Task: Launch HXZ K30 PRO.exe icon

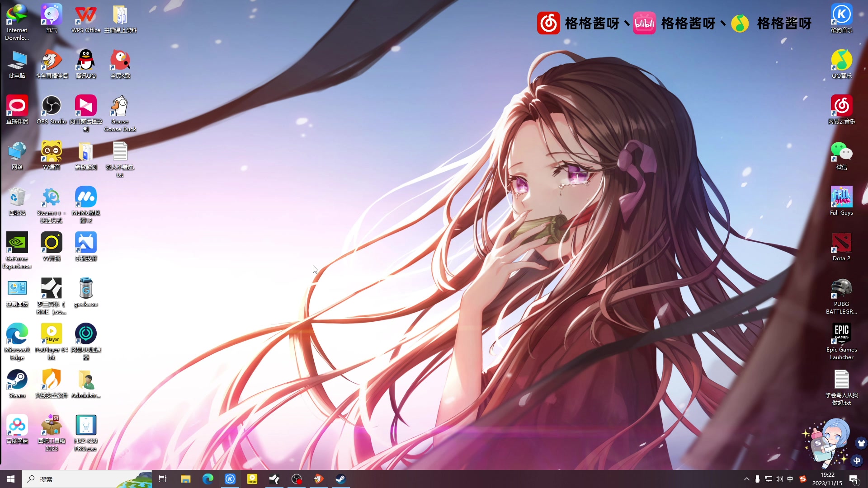Action: coord(86,432)
